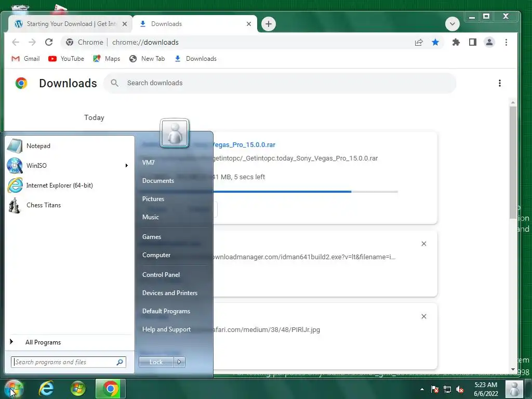Reload the Downloads page
Image resolution: width=532 pixels, height=399 pixels.
pos(49,42)
